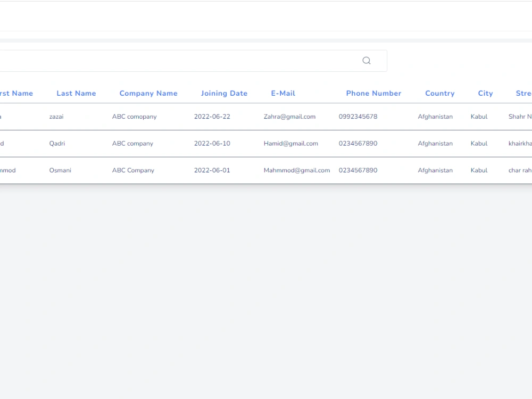The height and width of the screenshot is (399, 532).
Task: Click the capitalized ABC Company cell
Action: [133, 170]
